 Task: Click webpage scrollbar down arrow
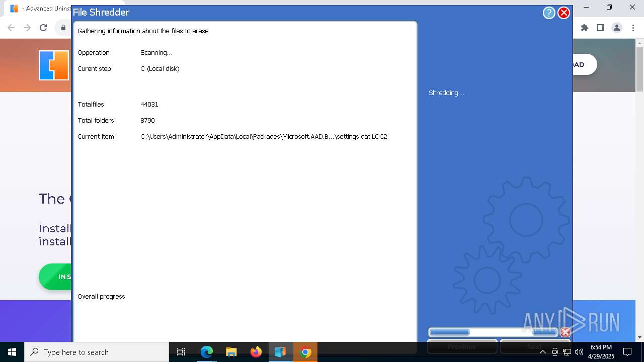coord(639,337)
